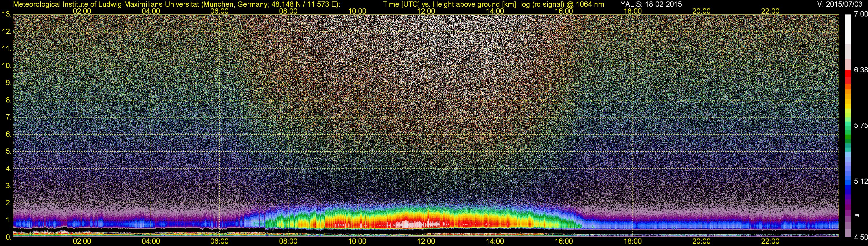Screen dimensions: 868x246
Task: Click the 4 km label on the height axis
Action: click(8, 168)
